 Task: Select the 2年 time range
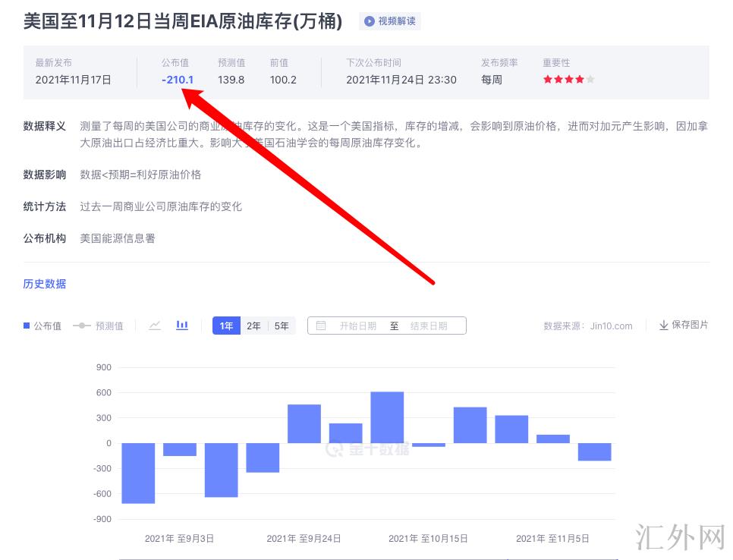[x=253, y=326]
